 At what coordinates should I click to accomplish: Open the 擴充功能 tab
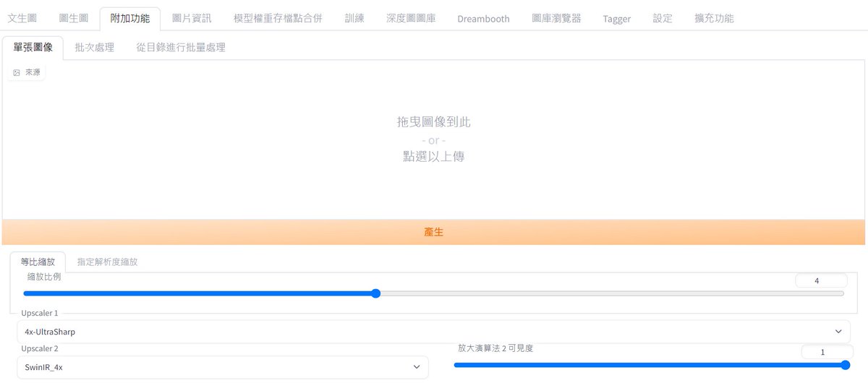[714, 18]
